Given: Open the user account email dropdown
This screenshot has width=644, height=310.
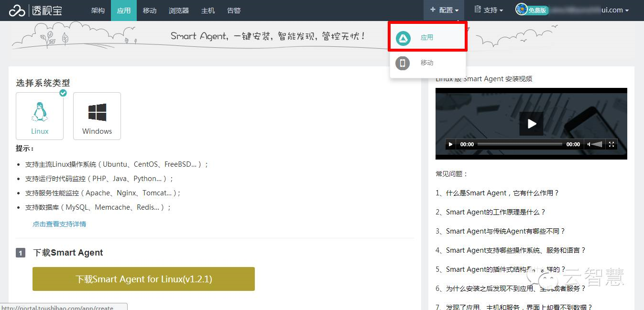Looking at the screenshot, I should 589,10.
